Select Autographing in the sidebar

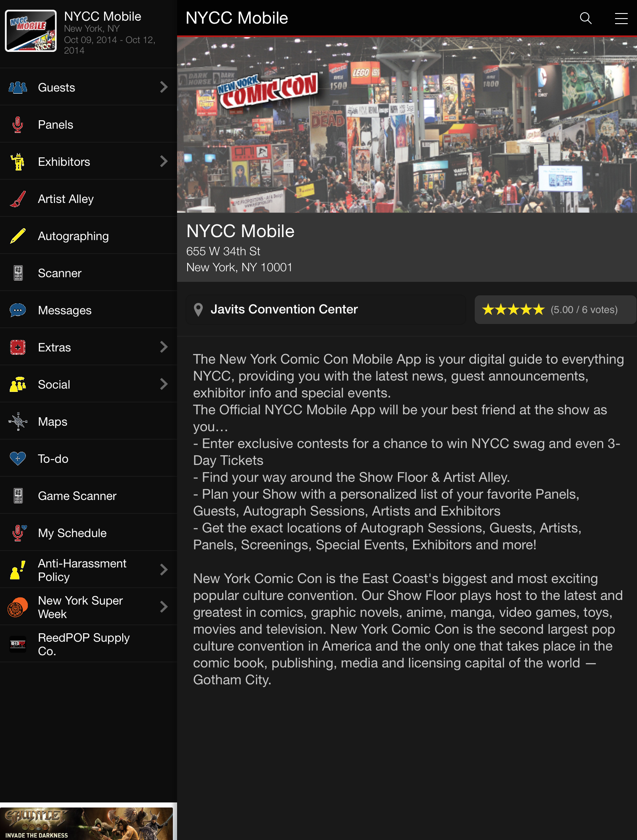89,236
